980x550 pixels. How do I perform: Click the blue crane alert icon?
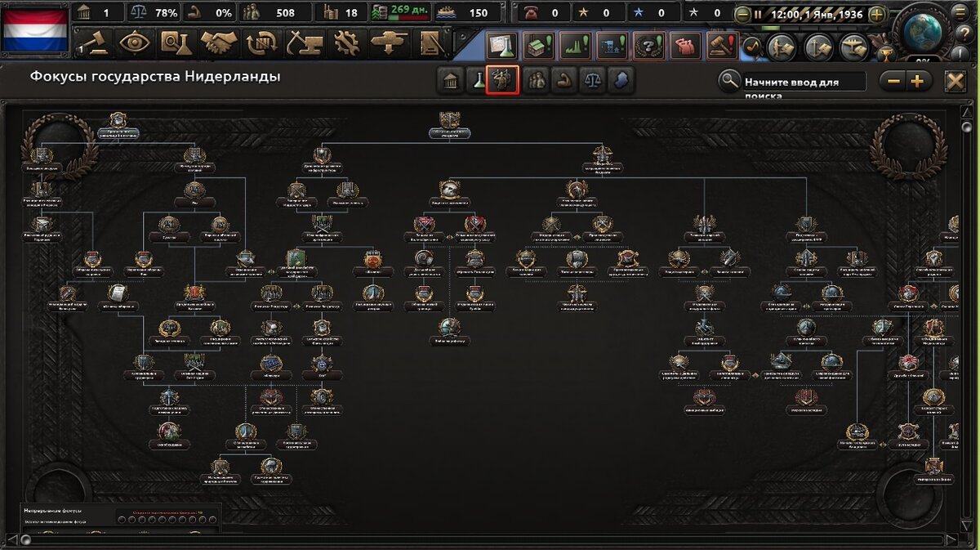pos(612,46)
